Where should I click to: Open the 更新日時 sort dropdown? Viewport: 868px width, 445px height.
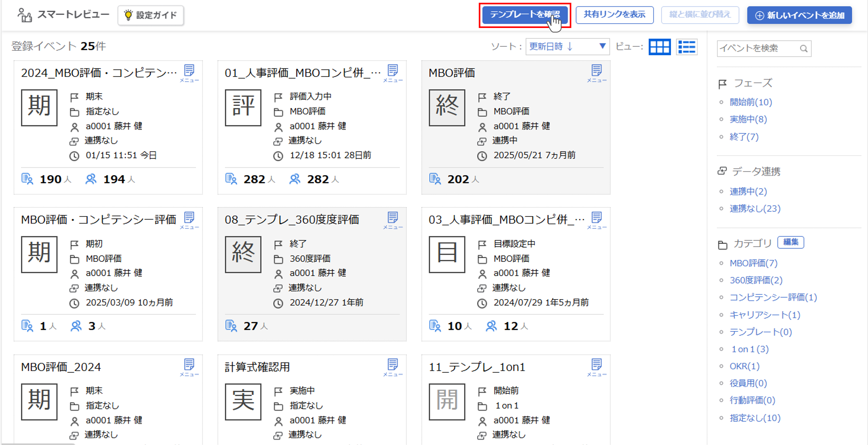pos(567,47)
